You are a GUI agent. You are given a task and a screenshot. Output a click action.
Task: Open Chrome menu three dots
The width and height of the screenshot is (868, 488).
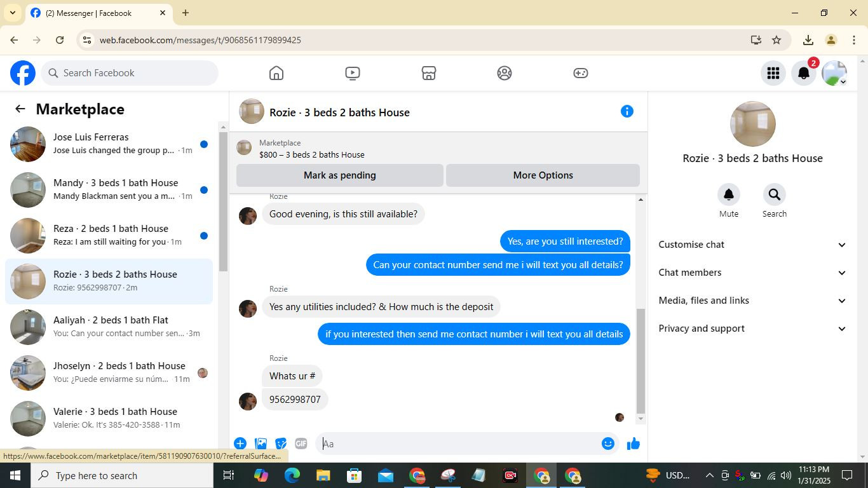click(854, 40)
